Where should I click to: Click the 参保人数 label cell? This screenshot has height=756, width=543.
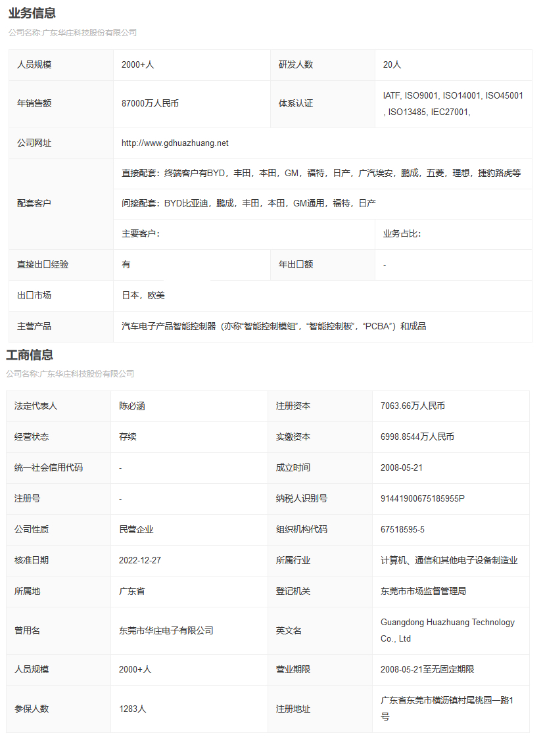pos(59,709)
